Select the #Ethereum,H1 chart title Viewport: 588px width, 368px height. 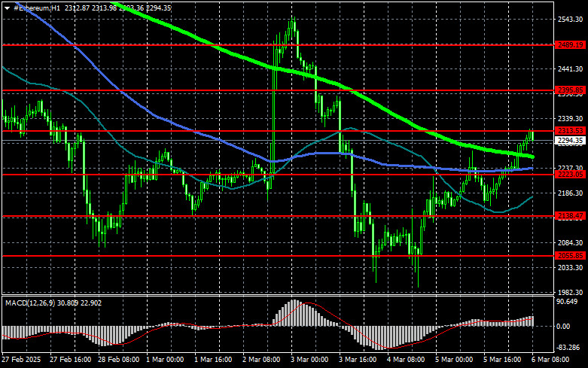point(37,8)
